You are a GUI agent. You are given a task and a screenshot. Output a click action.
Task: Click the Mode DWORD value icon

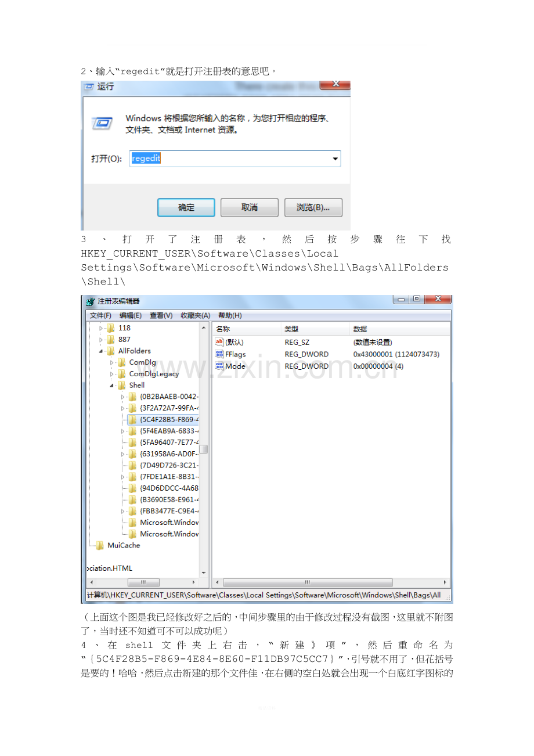click(x=219, y=366)
